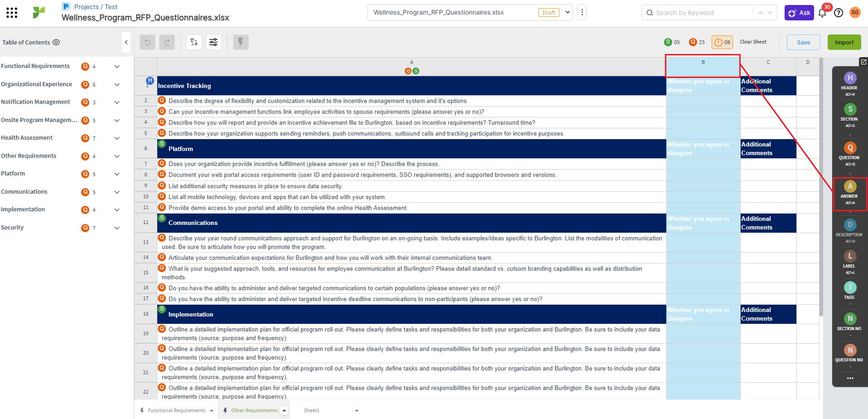Toggle the warnings filter 08
The width and height of the screenshot is (868, 419).
[x=722, y=42]
